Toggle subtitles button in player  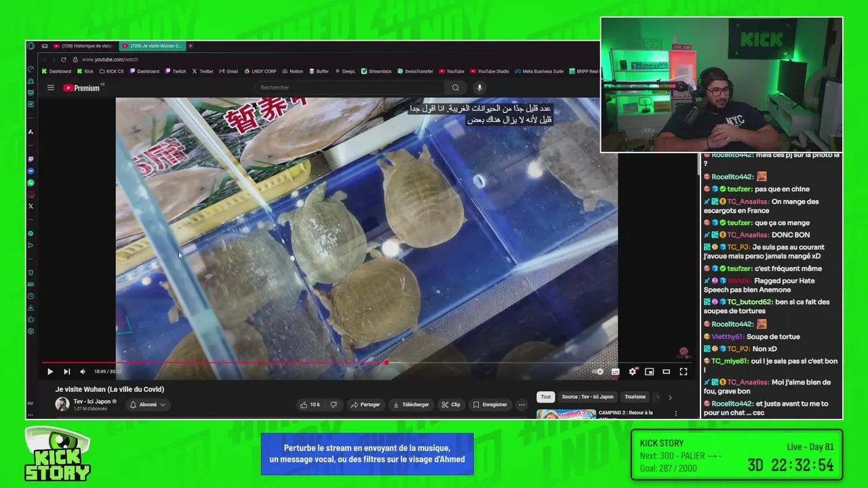tap(616, 371)
